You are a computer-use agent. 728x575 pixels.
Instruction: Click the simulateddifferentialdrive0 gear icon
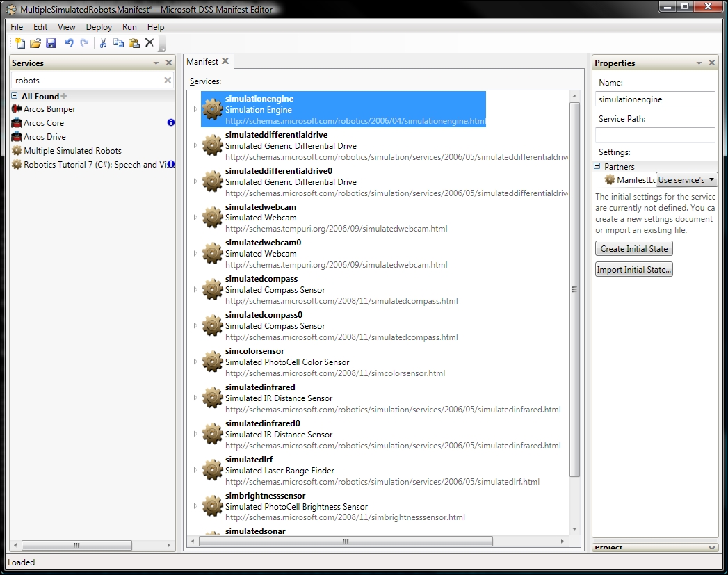tap(213, 181)
